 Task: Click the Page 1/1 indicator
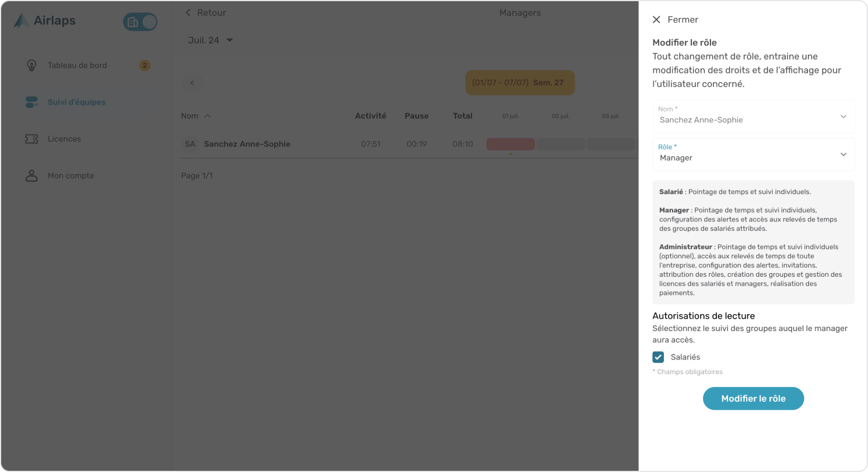[x=197, y=175]
